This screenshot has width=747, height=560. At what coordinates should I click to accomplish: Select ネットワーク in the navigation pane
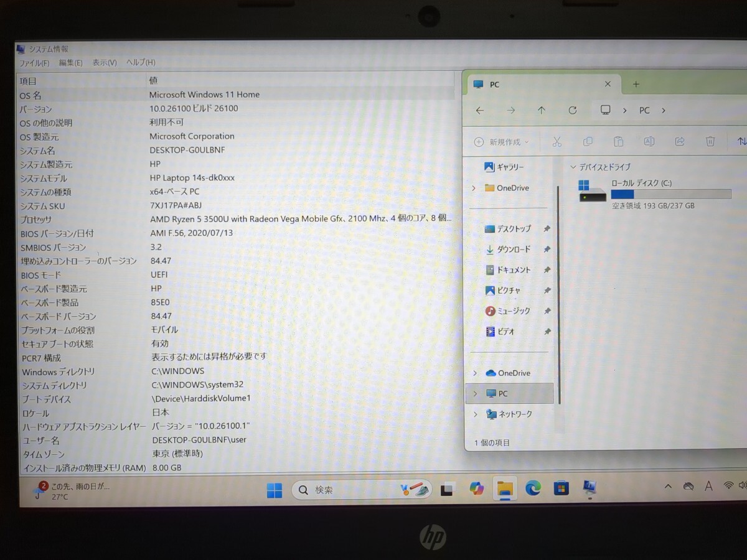tap(509, 414)
